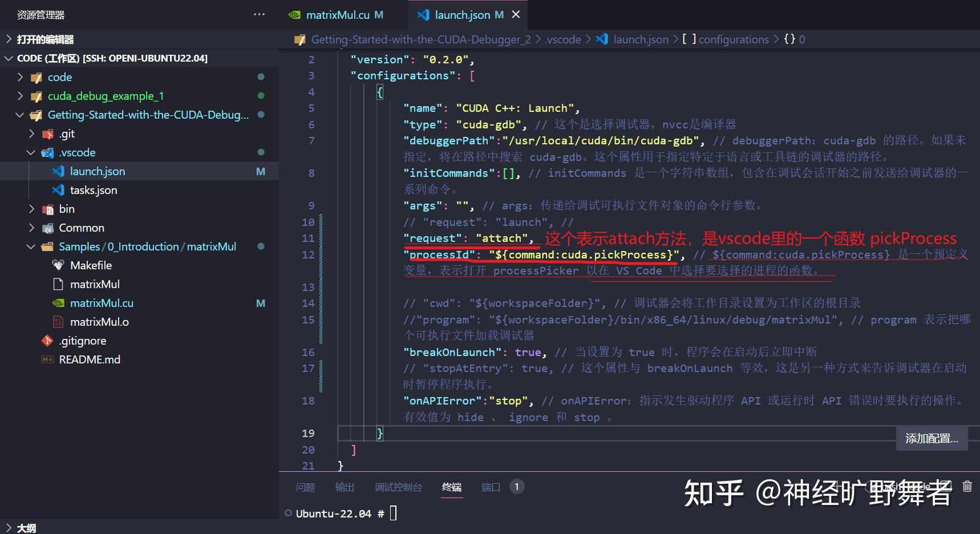This screenshot has width=980, height=534.
Task: Select the matrixMul.cu CUDA file icon in explorer
Action: (59, 303)
